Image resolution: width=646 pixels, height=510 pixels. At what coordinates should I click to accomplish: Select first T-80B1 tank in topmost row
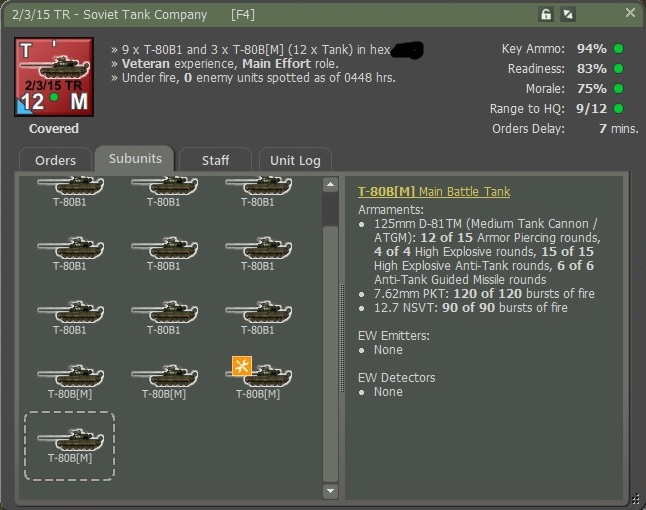click(70, 192)
